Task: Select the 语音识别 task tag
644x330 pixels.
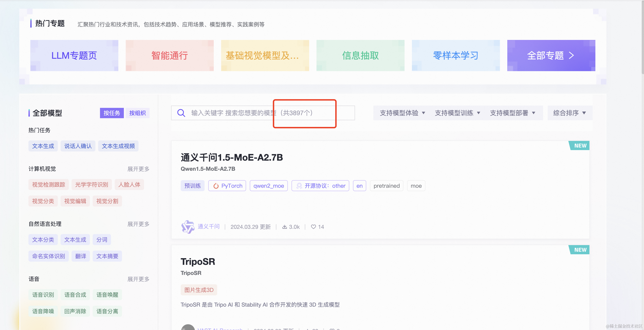Action: tap(43, 295)
